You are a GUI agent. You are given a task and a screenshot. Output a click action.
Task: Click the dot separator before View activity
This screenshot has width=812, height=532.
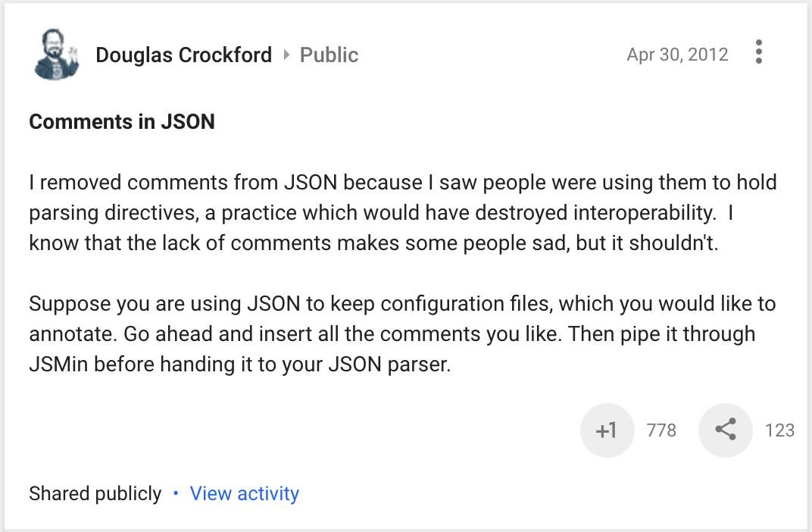(176, 493)
